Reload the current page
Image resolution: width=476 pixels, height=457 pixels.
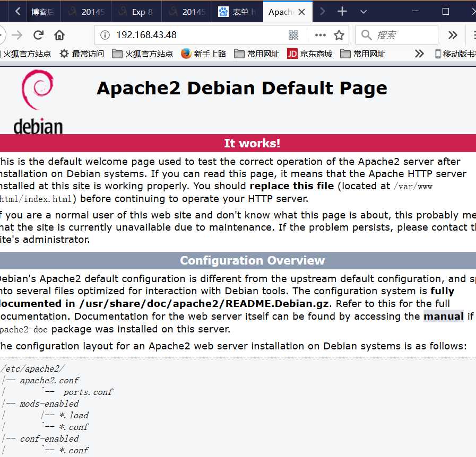coord(39,35)
